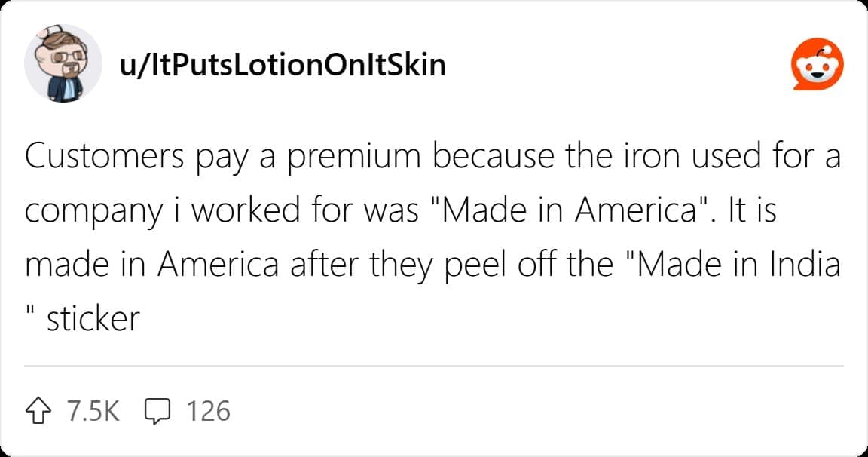868x457 pixels.
Task: Click the 126 comments count
Action: coord(207,411)
